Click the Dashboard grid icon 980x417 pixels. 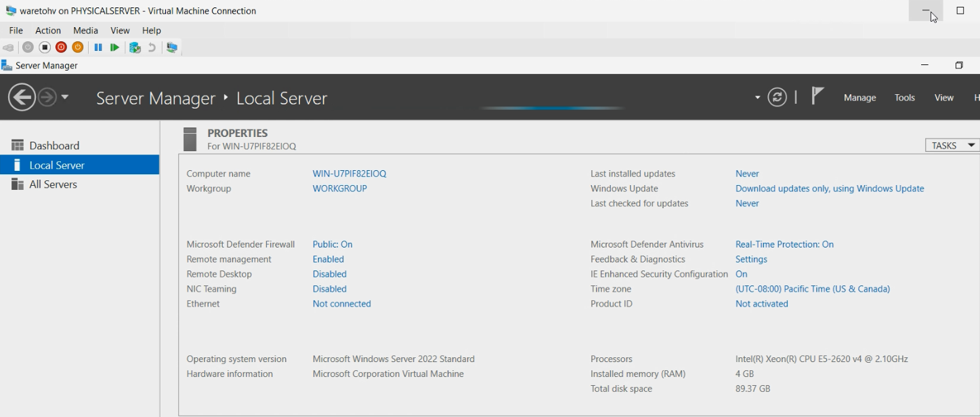[x=18, y=146]
